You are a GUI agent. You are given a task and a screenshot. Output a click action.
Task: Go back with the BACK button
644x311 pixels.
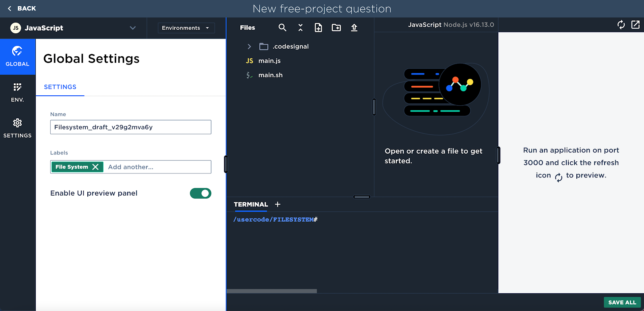[x=22, y=8]
